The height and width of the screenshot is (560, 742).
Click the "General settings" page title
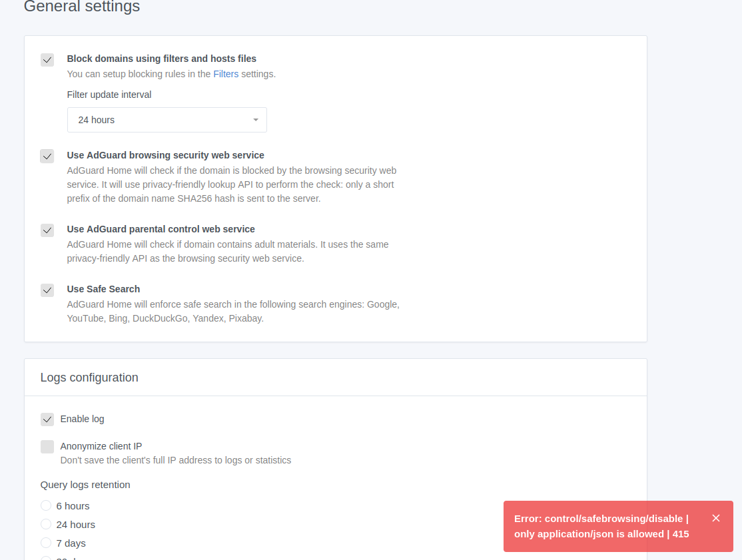pyautogui.click(x=81, y=7)
